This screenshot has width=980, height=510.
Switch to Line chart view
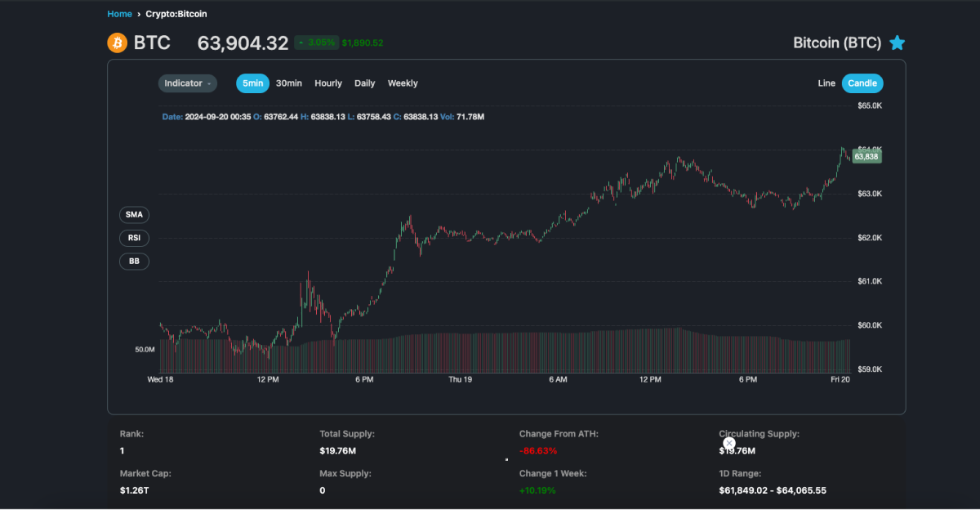(x=826, y=83)
